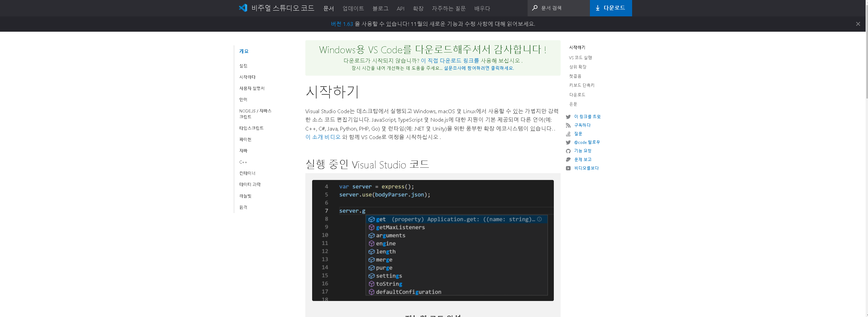Open the 이 소개 비디오 link
868x317 pixels.
(323, 137)
